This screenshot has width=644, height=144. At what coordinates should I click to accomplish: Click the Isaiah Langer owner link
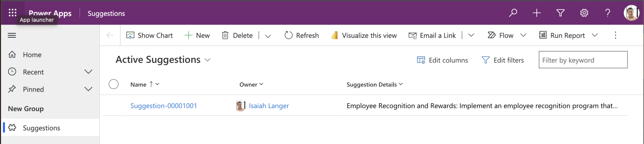point(269,106)
